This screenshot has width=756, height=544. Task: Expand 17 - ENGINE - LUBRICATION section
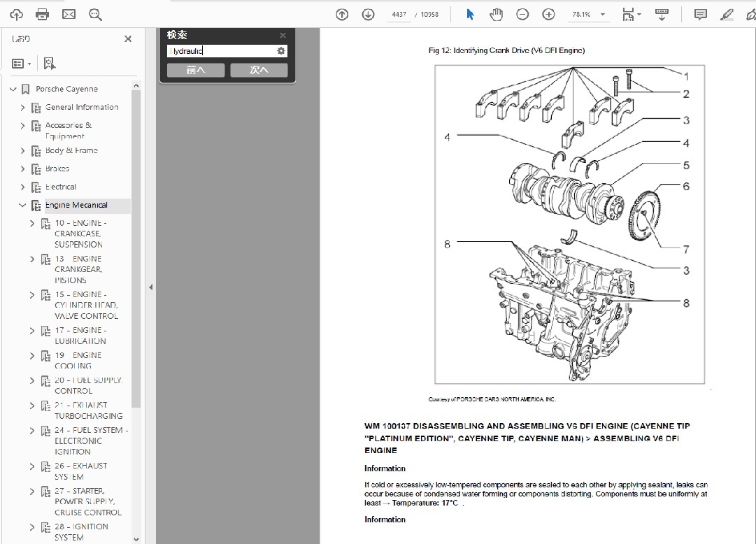(32, 331)
